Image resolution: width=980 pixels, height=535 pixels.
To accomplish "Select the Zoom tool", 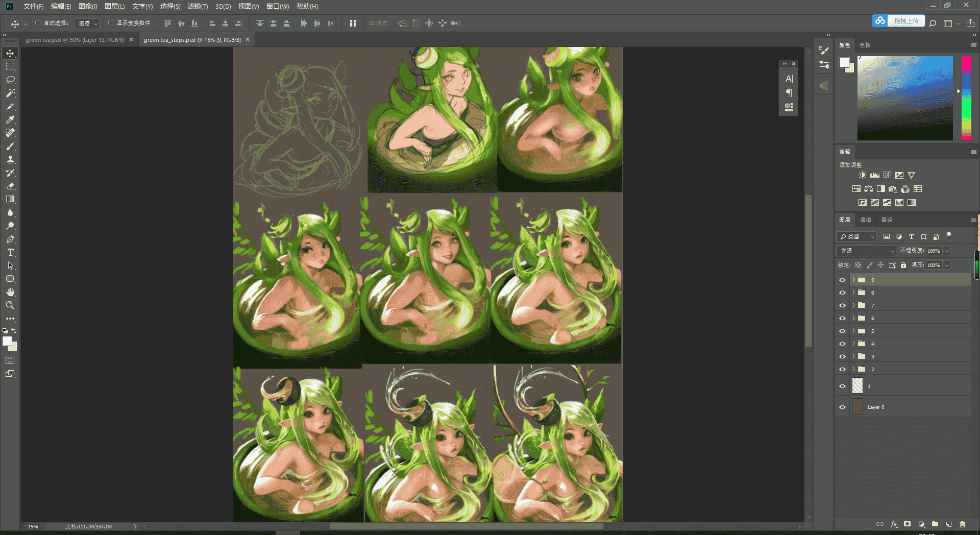I will click(10, 305).
